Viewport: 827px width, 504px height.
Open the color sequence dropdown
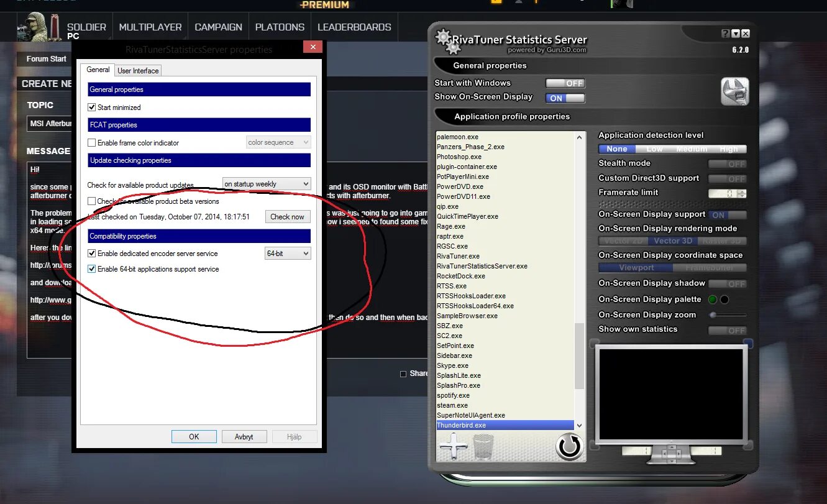pos(278,142)
